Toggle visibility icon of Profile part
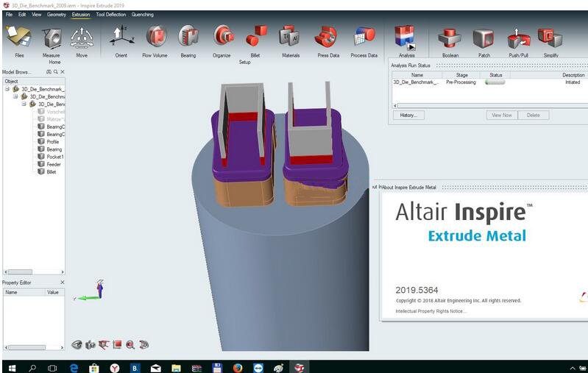588x373 pixels. coord(41,141)
